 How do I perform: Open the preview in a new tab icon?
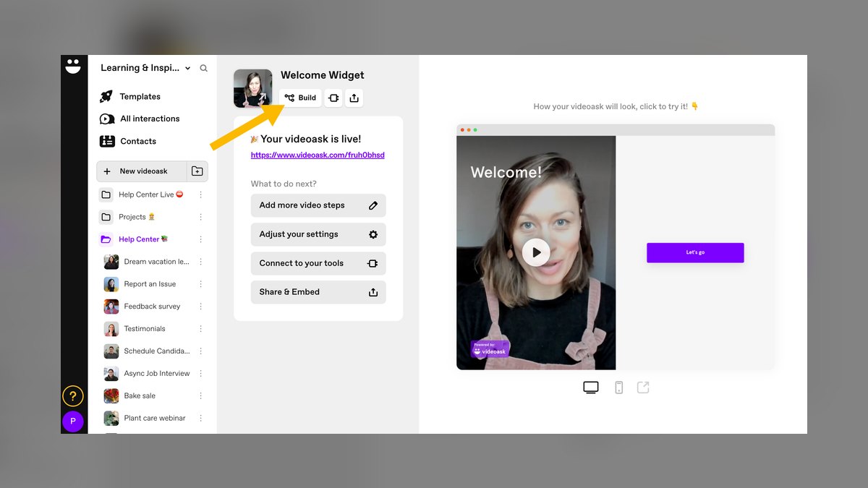tap(643, 388)
